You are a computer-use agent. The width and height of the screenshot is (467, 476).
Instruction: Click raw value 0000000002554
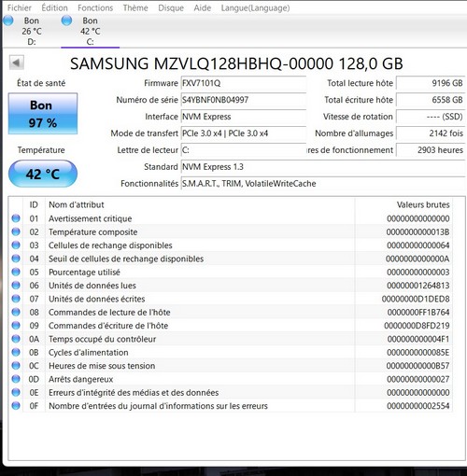point(418,406)
